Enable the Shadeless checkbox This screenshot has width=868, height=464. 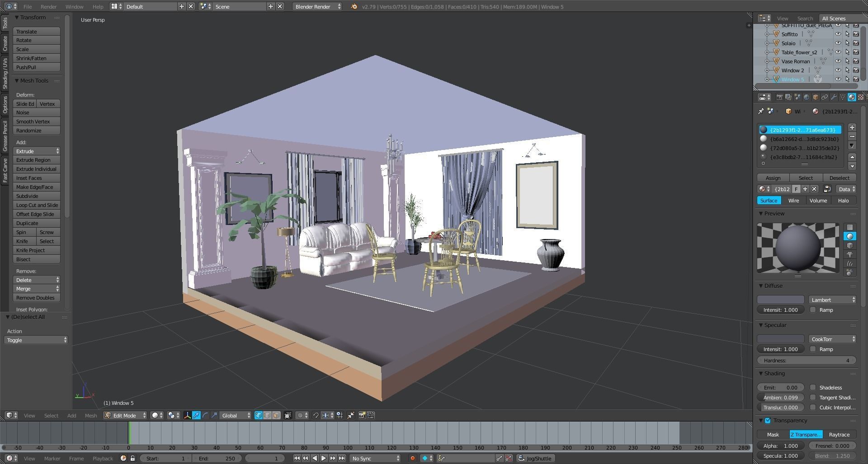(813, 387)
